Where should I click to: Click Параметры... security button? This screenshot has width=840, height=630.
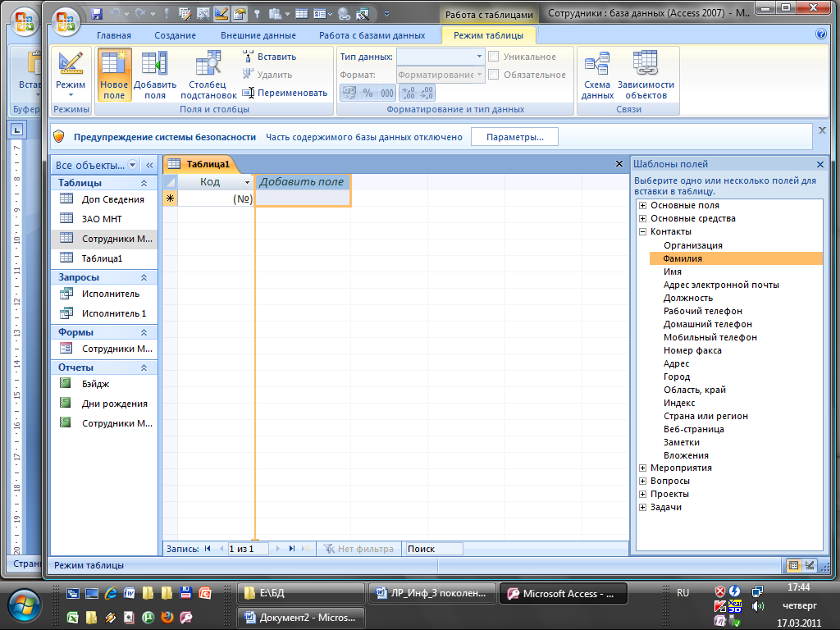[514, 137]
